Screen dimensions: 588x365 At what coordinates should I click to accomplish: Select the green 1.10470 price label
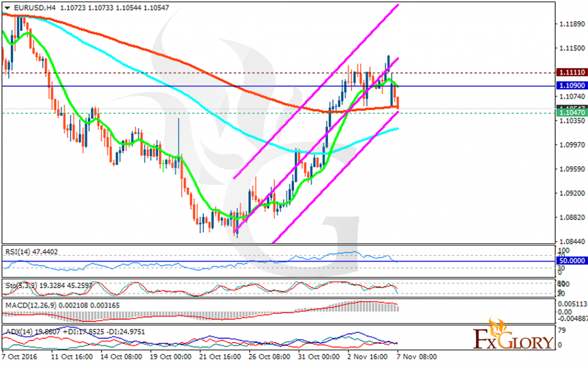tap(571, 112)
